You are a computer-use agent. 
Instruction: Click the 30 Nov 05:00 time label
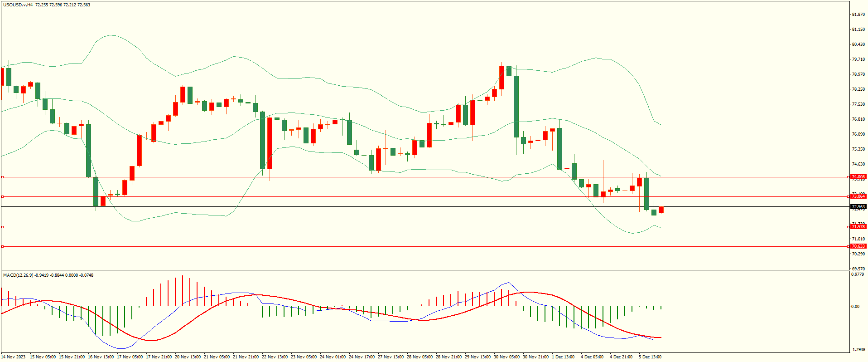(506, 357)
